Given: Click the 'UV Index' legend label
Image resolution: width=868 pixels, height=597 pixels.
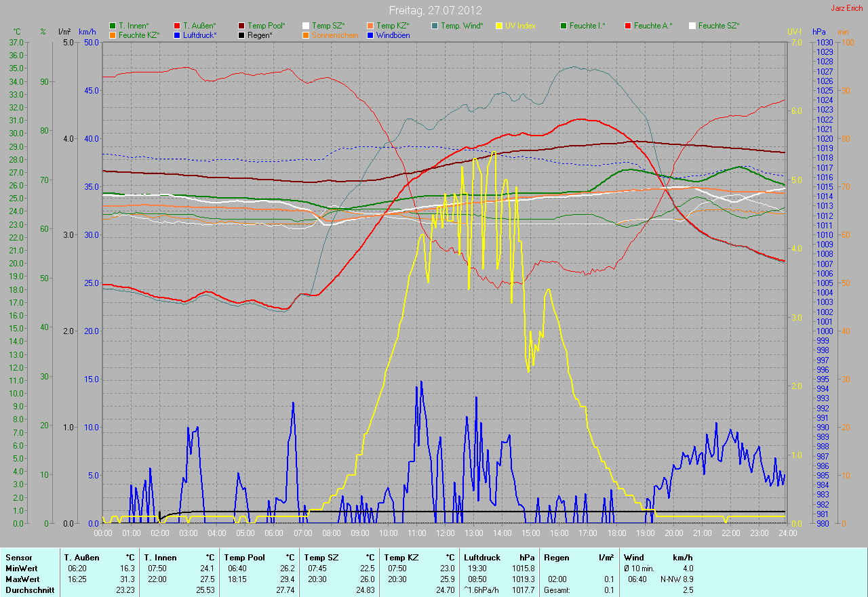Looking at the screenshot, I should coord(520,26).
